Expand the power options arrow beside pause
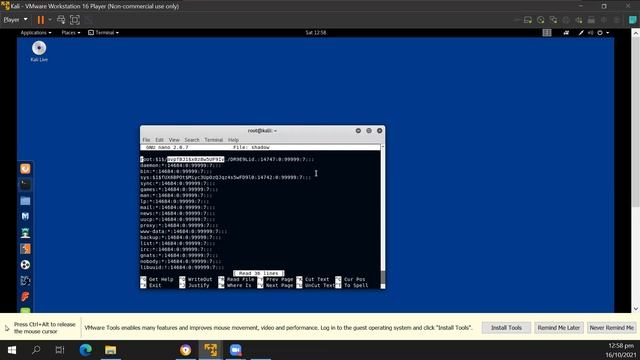640x360 pixels. [x=50, y=20]
